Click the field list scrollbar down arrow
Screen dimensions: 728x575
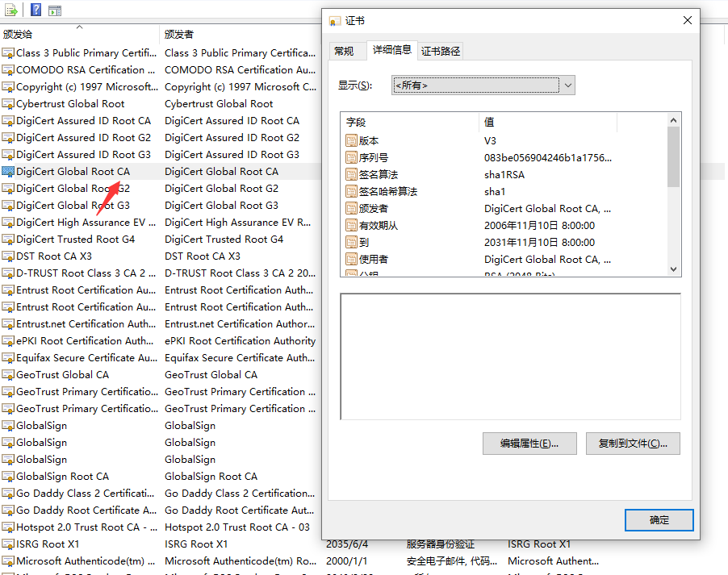coord(674,269)
